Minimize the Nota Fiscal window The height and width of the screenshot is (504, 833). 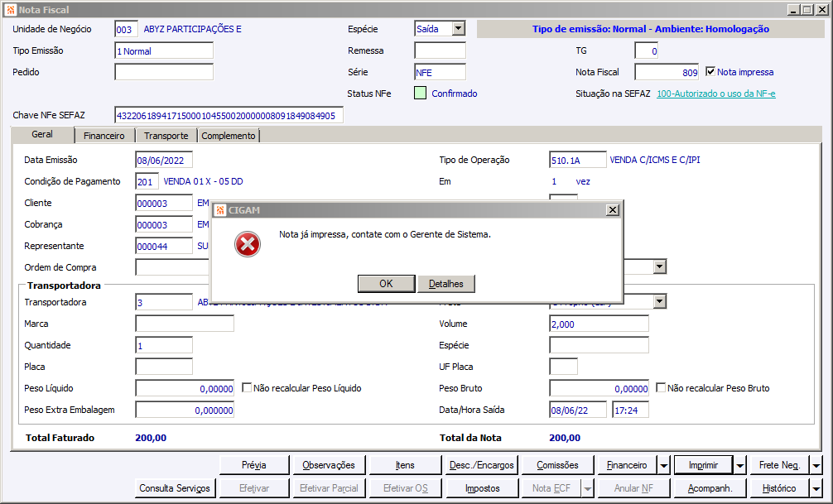click(794, 10)
